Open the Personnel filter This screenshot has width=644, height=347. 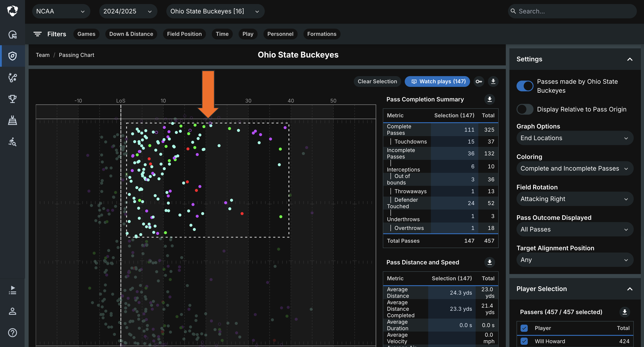[x=280, y=34]
